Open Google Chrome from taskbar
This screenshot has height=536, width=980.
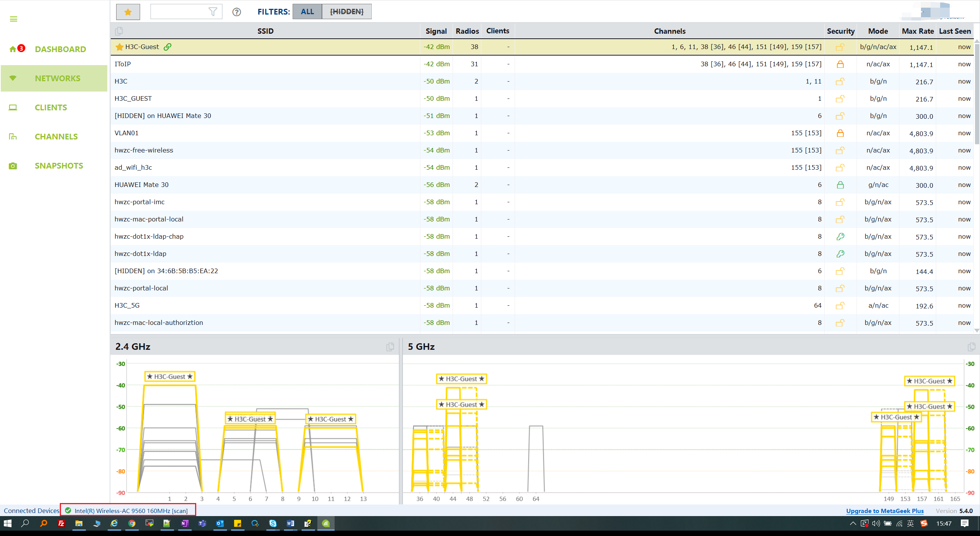pyautogui.click(x=132, y=523)
